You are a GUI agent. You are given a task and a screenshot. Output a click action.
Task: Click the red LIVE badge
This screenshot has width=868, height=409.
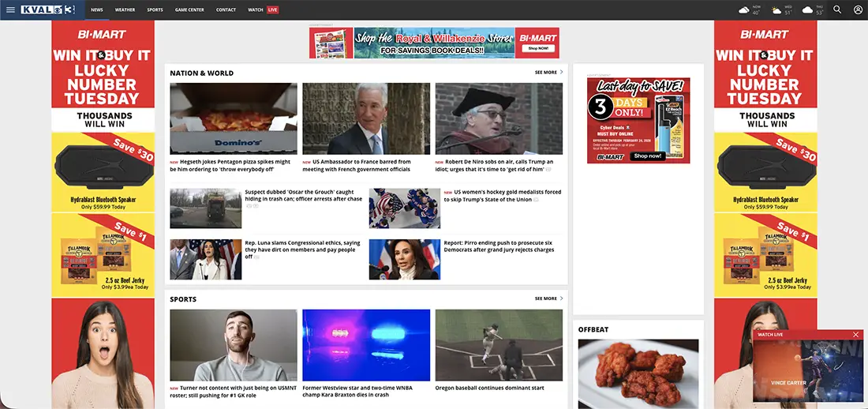coord(272,9)
